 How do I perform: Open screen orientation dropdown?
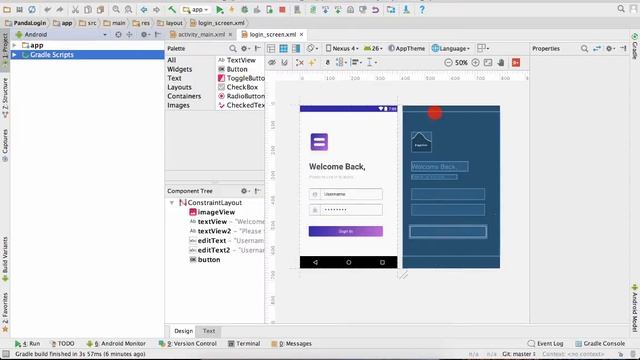tap(312, 49)
